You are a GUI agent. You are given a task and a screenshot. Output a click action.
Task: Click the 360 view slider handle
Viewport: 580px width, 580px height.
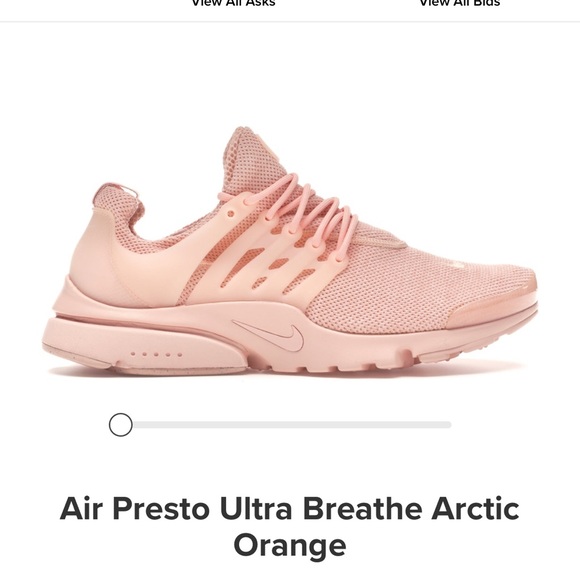[121, 425]
